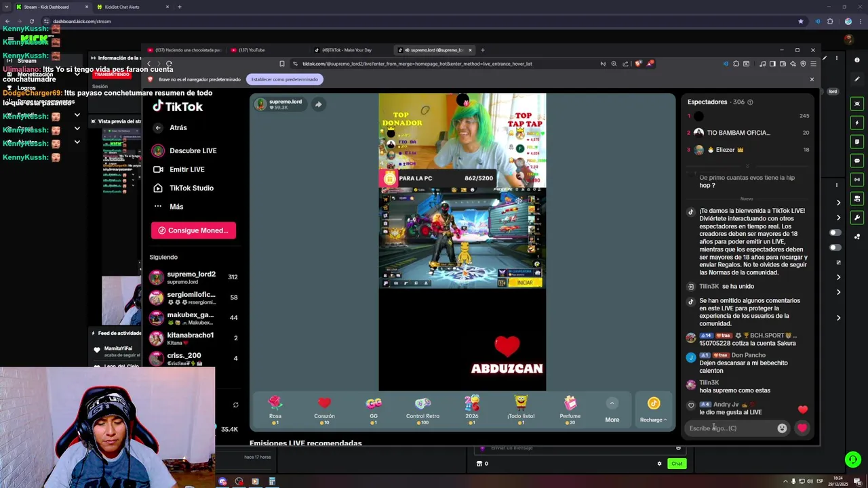Open Emitir LIVE in TikTok sidebar
This screenshot has height=488, width=868.
(x=179, y=169)
